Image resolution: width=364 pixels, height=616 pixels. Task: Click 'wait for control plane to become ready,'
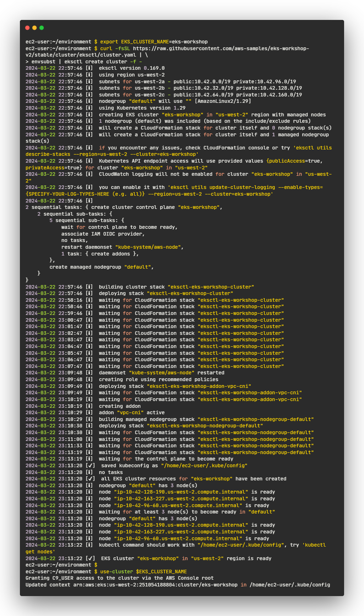119,227
